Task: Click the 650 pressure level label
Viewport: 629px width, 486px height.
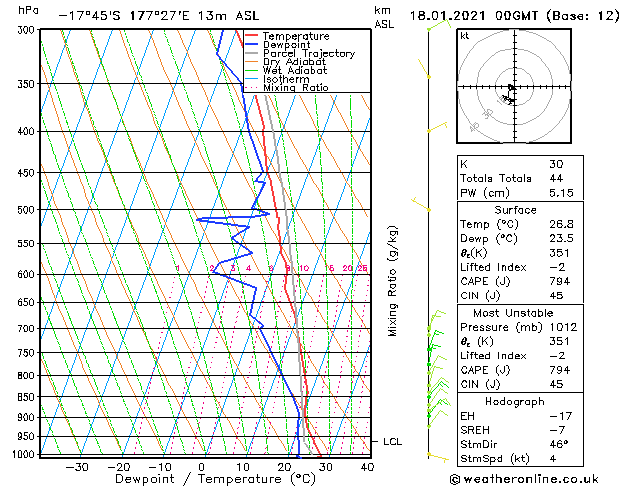Action: pyautogui.click(x=28, y=302)
